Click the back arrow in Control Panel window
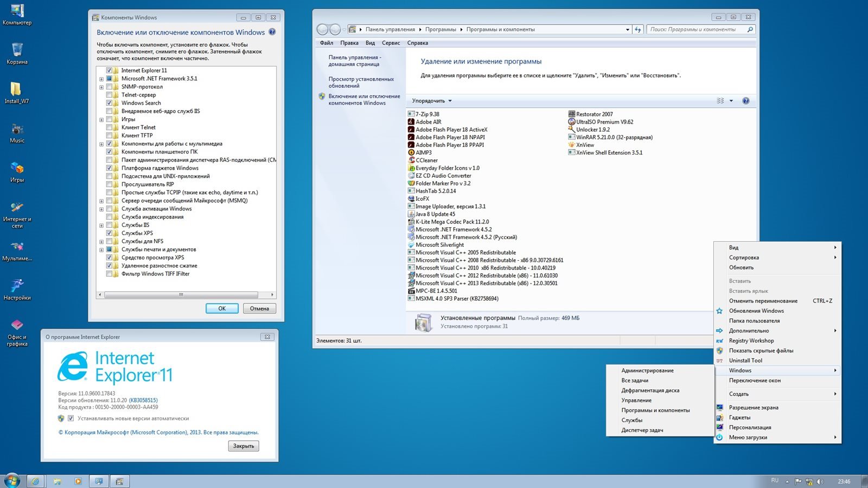This screenshot has height=488, width=868. pyautogui.click(x=323, y=29)
